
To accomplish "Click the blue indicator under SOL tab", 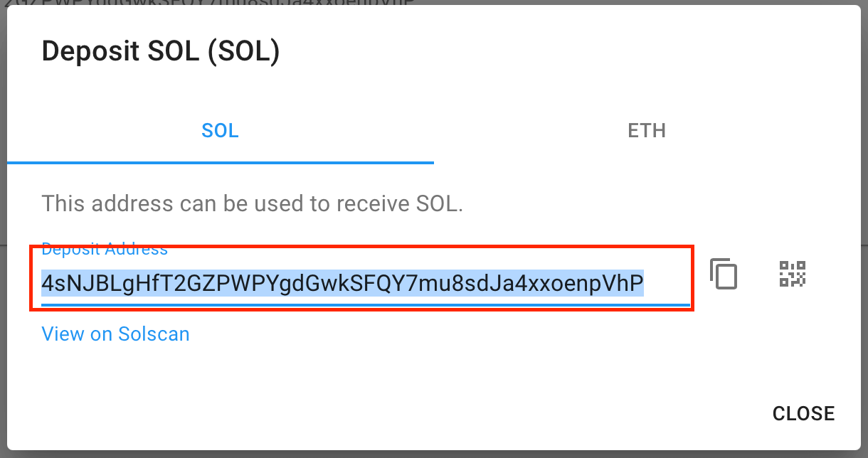I will point(221,162).
